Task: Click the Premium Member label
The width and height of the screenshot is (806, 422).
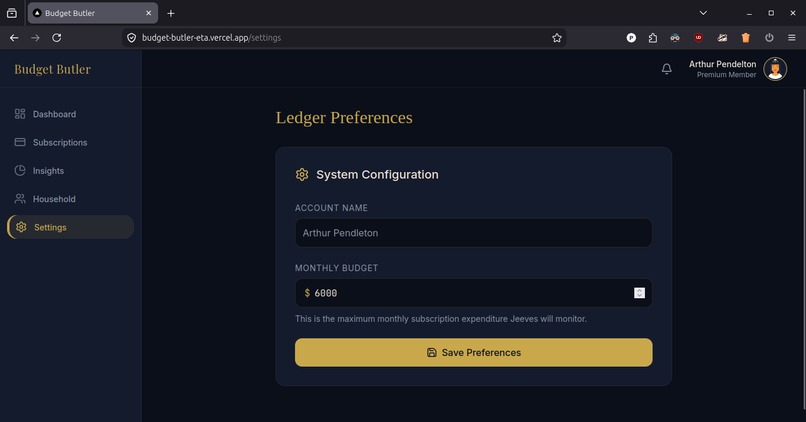Action: click(x=726, y=75)
